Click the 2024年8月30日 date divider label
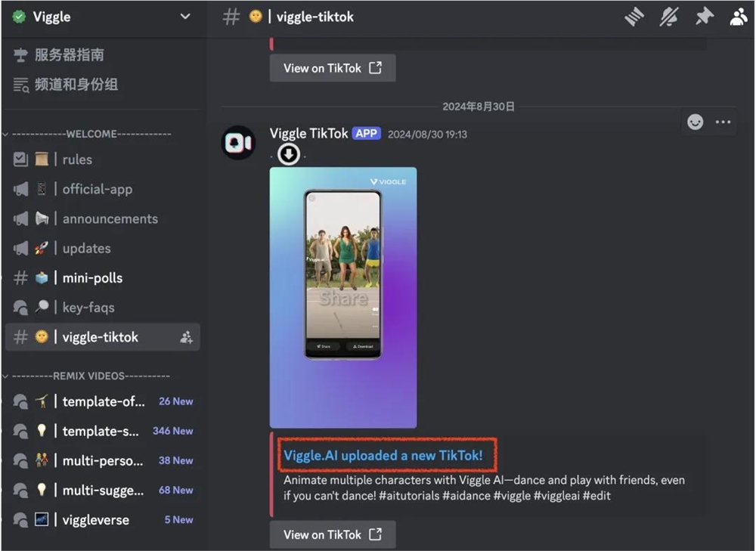The image size is (756, 551). [479, 107]
